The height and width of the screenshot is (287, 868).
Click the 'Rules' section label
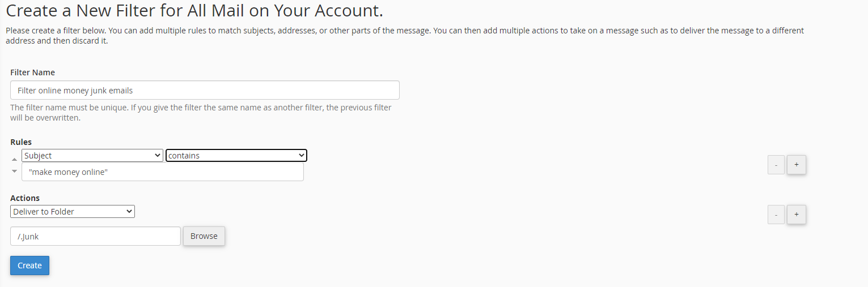pyautogui.click(x=21, y=142)
